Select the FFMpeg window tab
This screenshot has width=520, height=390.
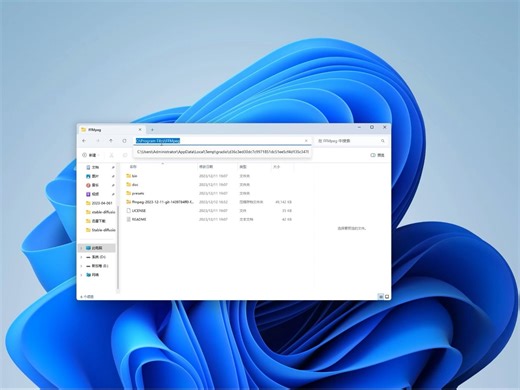tap(112, 130)
